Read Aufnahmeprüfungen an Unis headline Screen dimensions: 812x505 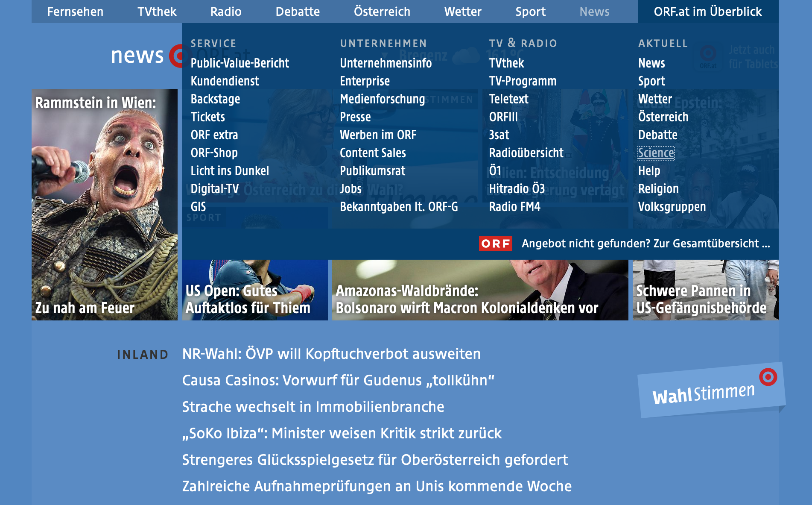coord(377,486)
